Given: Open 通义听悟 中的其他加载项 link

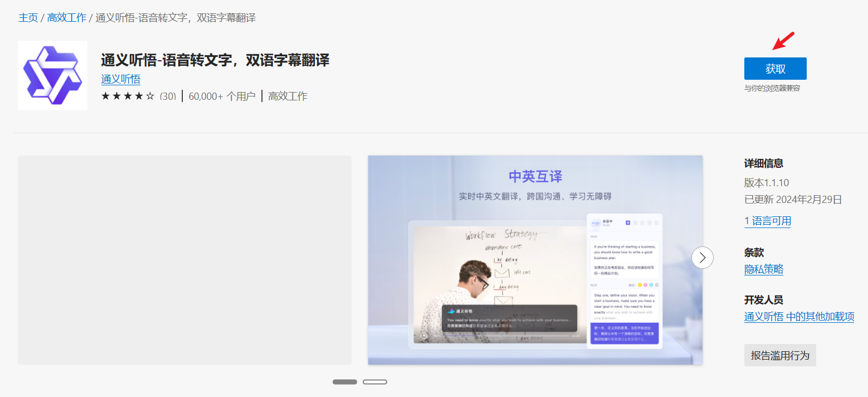Looking at the screenshot, I should pos(799,317).
